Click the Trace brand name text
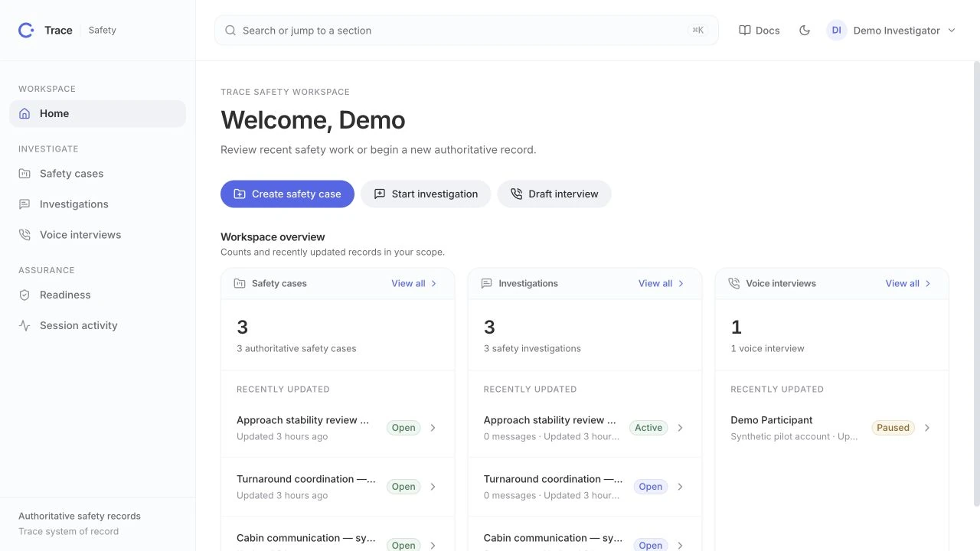980x551 pixels. click(x=58, y=31)
